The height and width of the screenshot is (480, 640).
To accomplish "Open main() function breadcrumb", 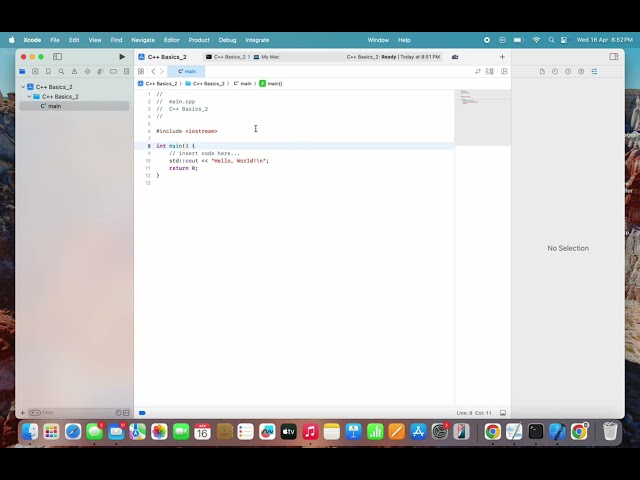I will click(x=271, y=83).
